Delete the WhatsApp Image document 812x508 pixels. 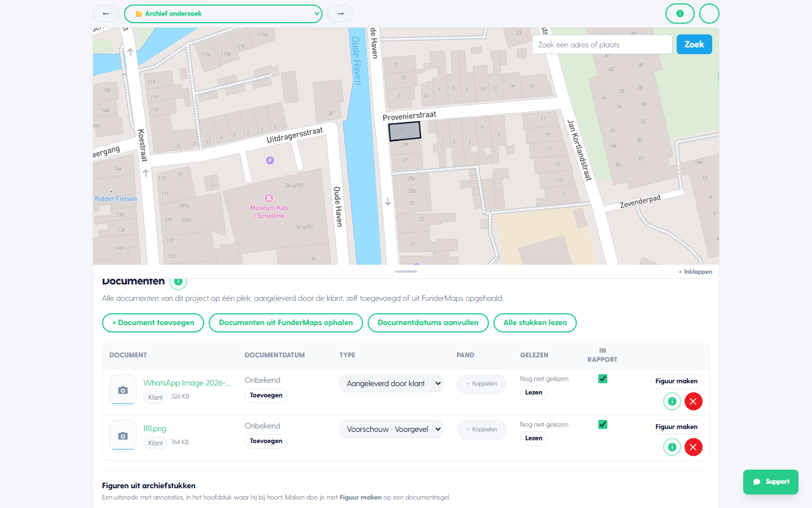(694, 401)
